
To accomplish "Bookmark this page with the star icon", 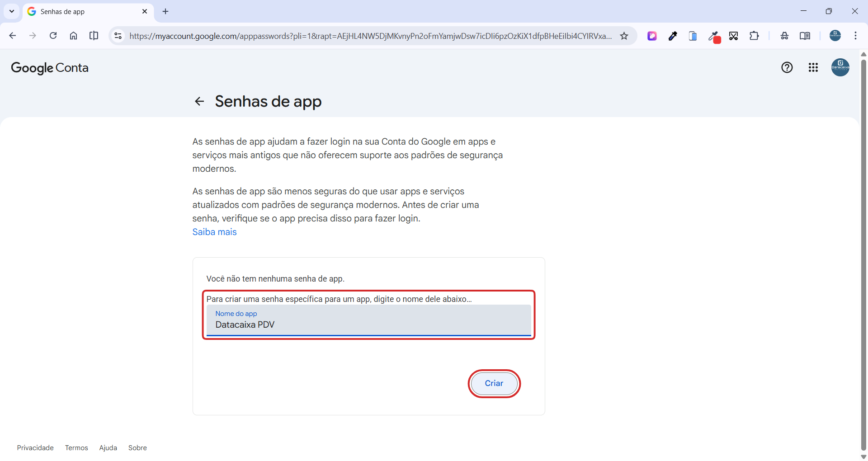I will click(x=624, y=36).
